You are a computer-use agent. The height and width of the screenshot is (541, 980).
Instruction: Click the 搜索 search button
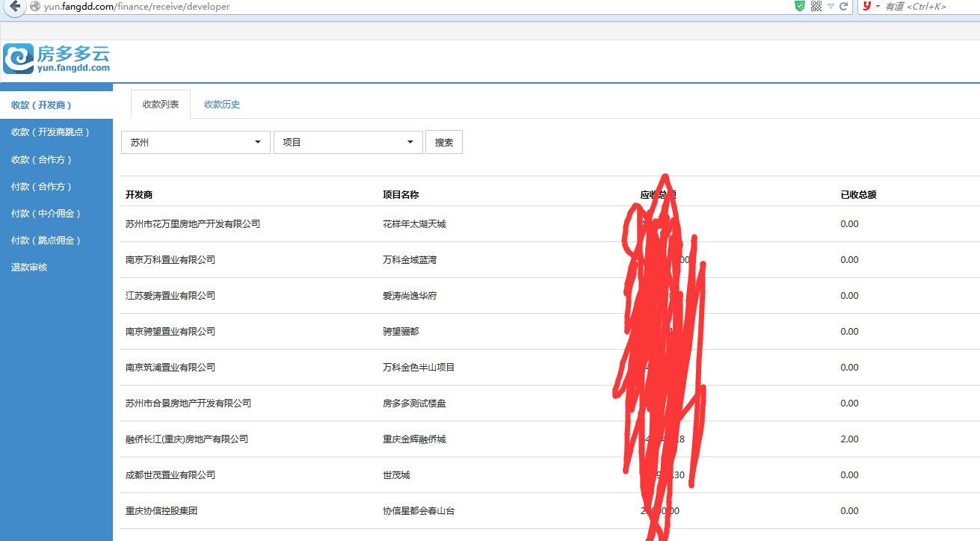[x=444, y=142]
